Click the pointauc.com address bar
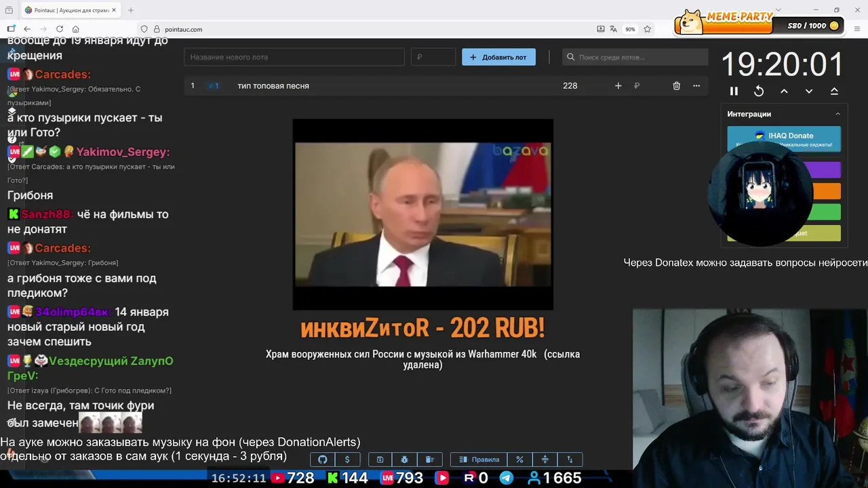 point(183,29)
